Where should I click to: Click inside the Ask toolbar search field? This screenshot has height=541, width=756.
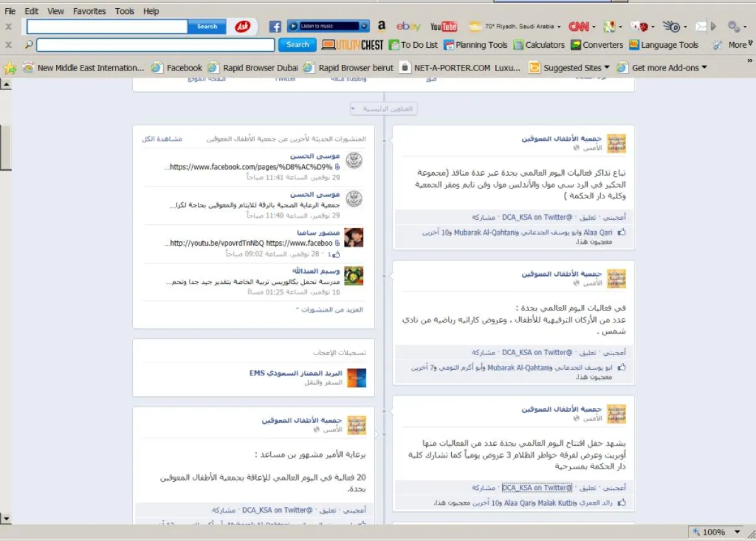[x=107, y=26]
